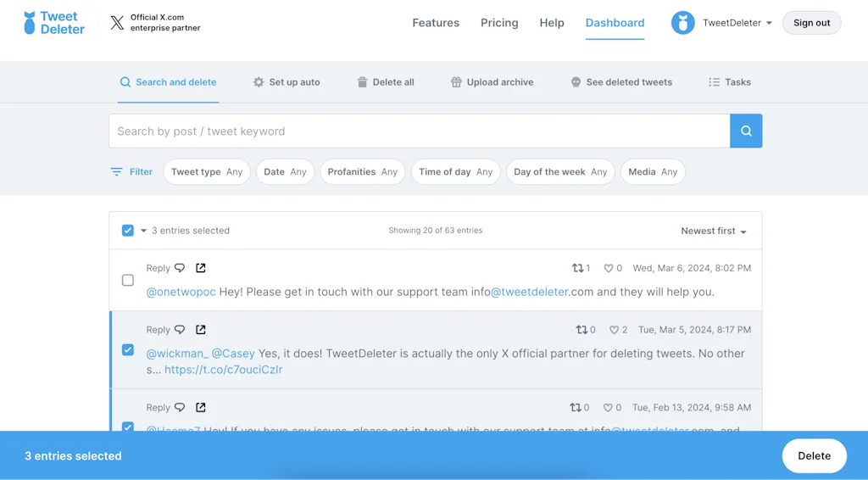Screen dimensions: 868x480
Task: Click the @tweetdeleter mention in first tweet
Action: (x=529, y=292)
